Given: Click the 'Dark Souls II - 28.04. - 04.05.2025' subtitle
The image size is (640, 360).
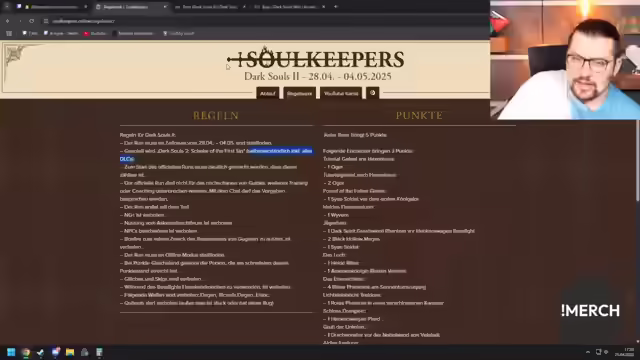Looking at the screenshot, I should [x=318, y=76].
